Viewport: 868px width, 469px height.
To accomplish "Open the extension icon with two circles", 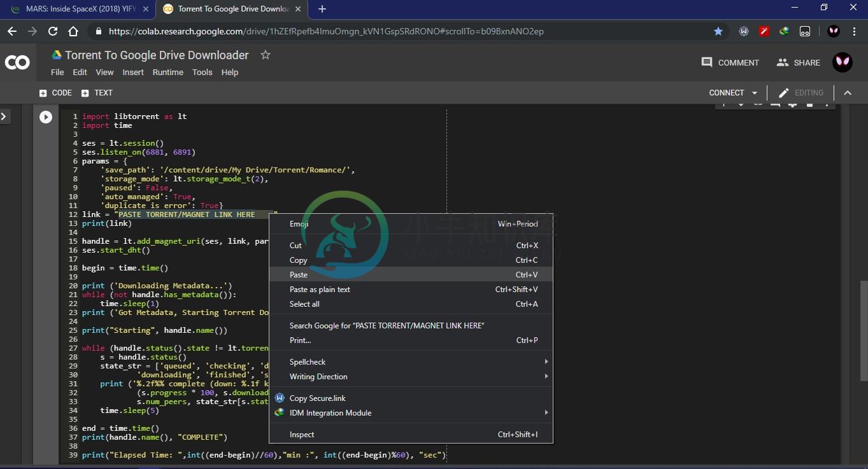I will [805, 31].
